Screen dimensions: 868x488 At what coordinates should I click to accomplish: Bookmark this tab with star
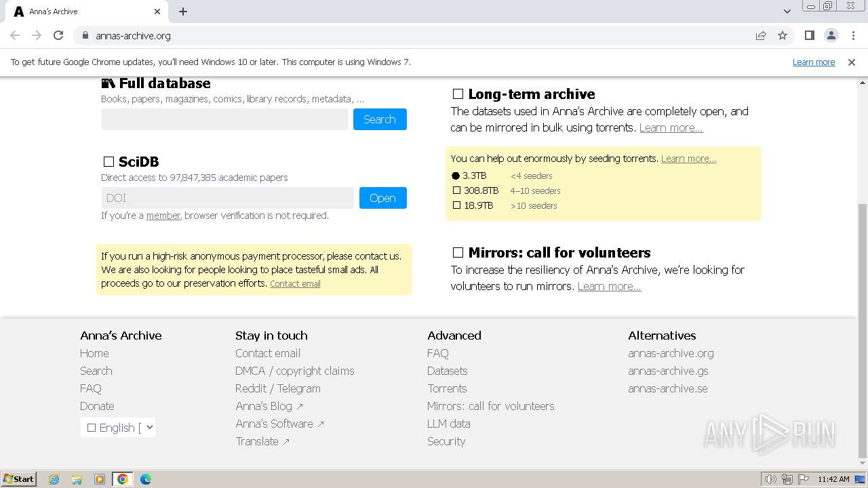coord(783,35)
